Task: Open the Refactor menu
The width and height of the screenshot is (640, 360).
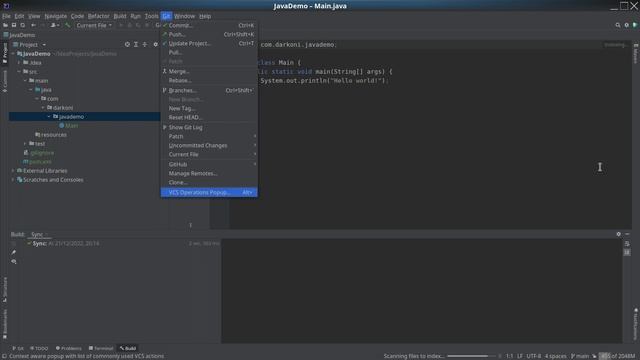Action: click(99, 16)
